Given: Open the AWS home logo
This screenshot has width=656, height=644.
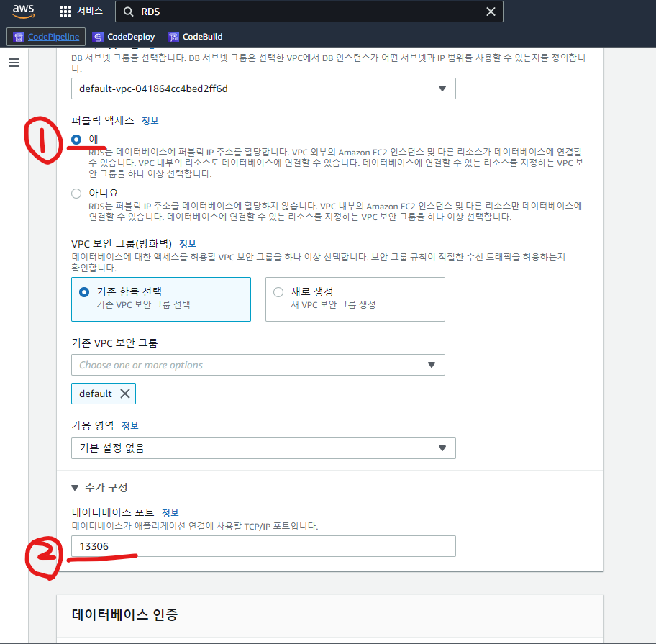Looking at the screenshot, I should tap(24, 12).
